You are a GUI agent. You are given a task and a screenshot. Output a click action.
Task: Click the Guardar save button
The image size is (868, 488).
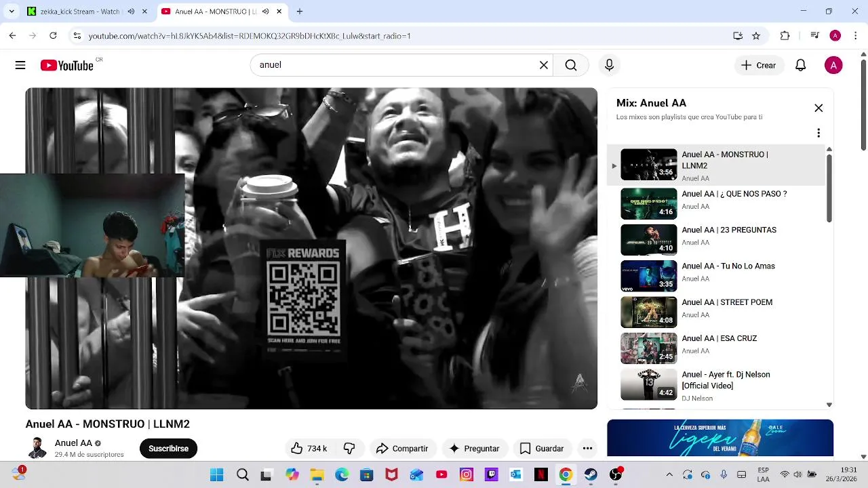542,449
